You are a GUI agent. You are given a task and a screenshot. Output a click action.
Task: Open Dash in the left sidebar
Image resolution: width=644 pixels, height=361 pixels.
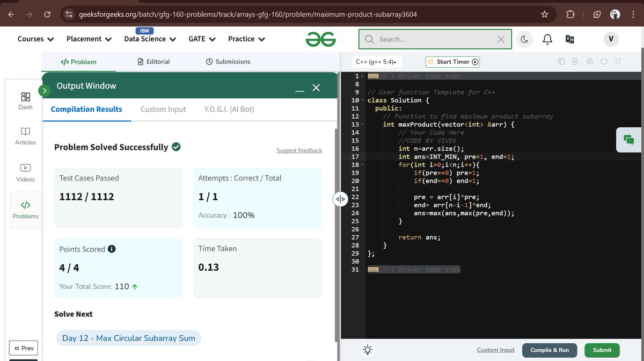coord(25,100)
